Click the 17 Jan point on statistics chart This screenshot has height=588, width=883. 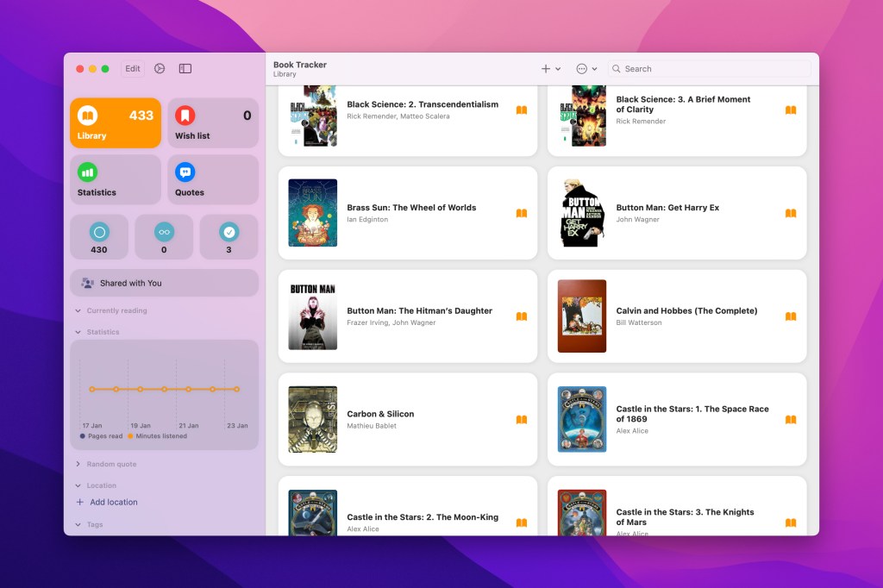[x=91, y=389]
